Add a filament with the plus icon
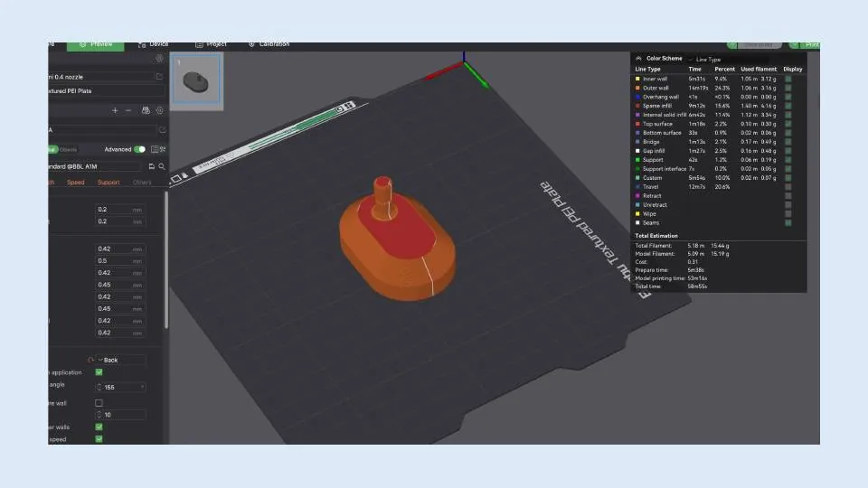The width and height of the screenshot is (868, 488). (115, 110)
